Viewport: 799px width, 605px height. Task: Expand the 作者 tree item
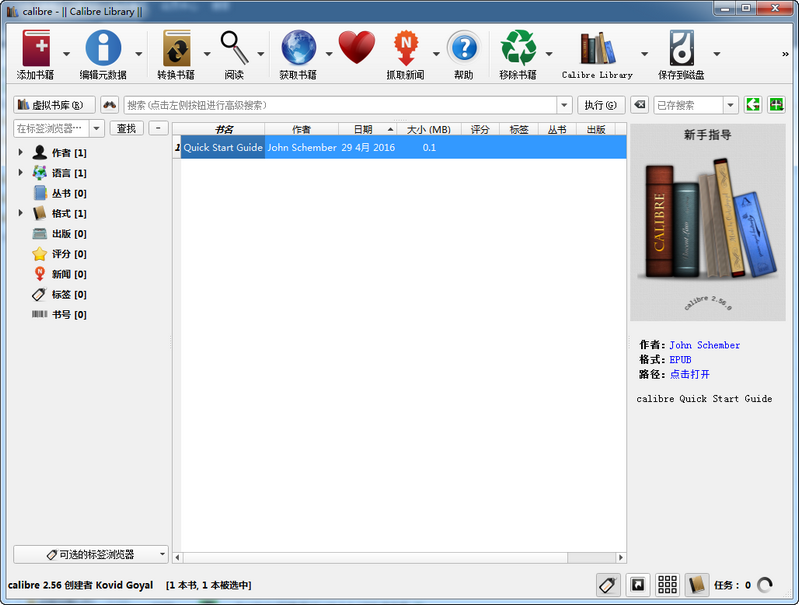20,153
